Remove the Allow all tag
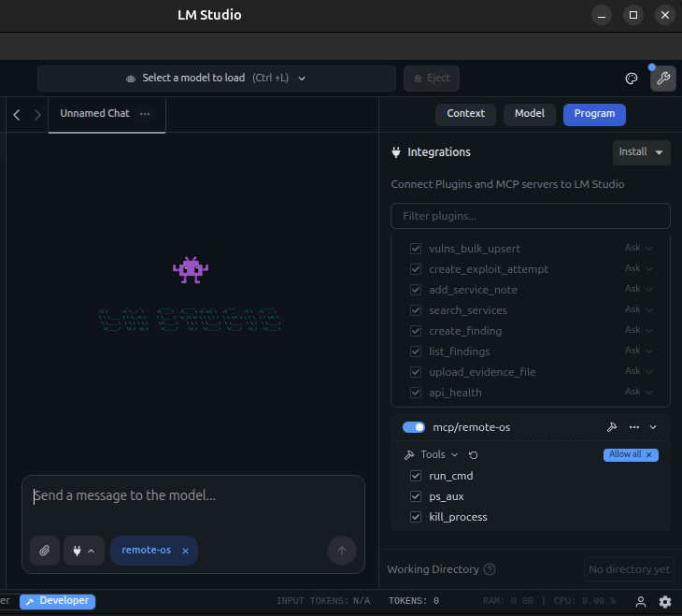 pyautogui.click(x=649, y=455)
